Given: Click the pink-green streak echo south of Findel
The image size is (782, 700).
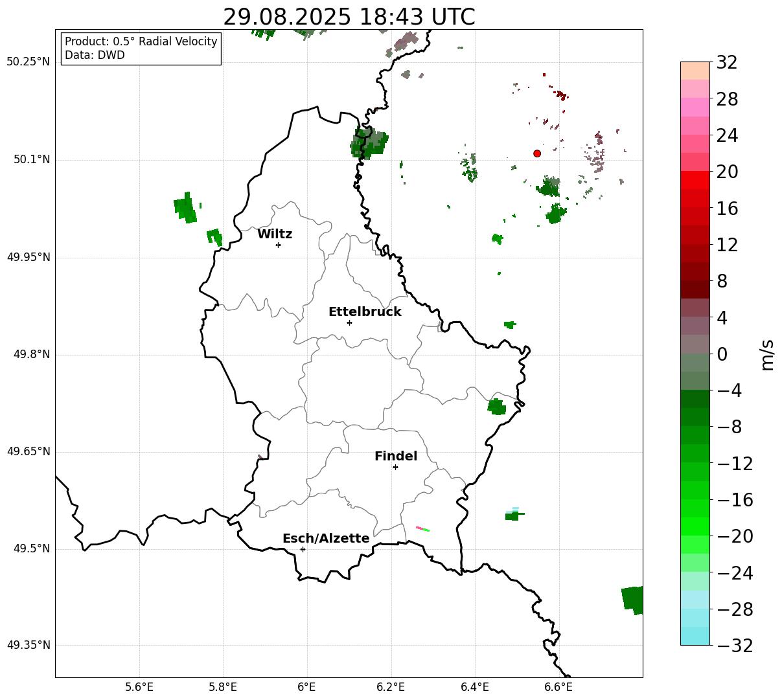Looking at the screenshot, I should click(x=422, y=529).
